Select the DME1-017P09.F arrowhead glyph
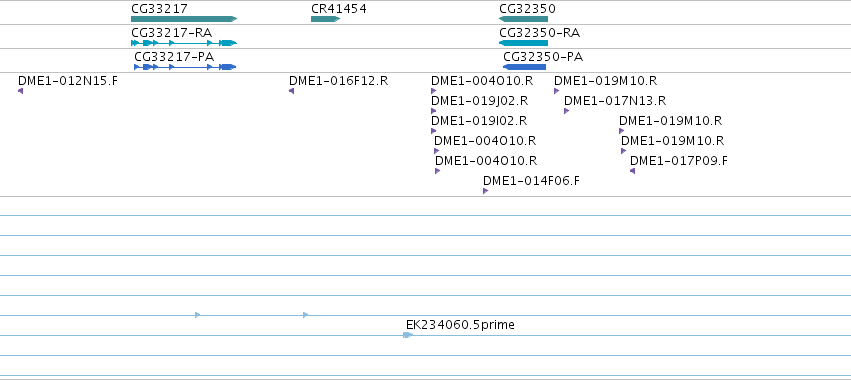 pyautogui.click(x=632, y=171)
